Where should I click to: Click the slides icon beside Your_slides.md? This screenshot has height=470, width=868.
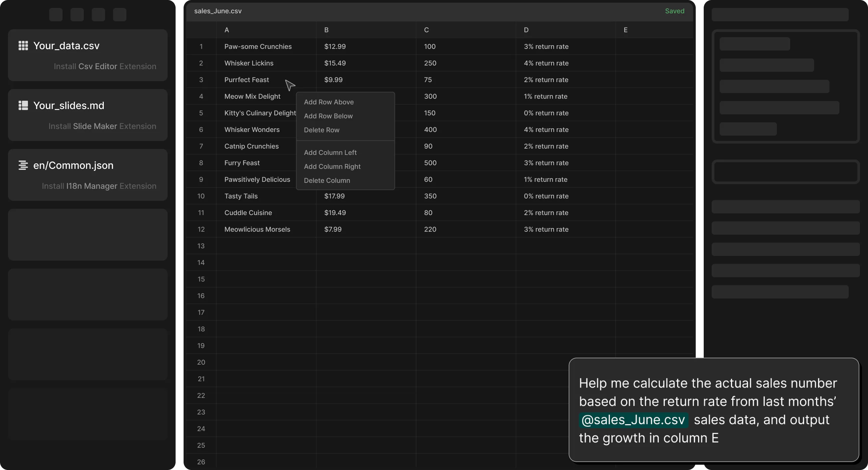pos(23,105)
